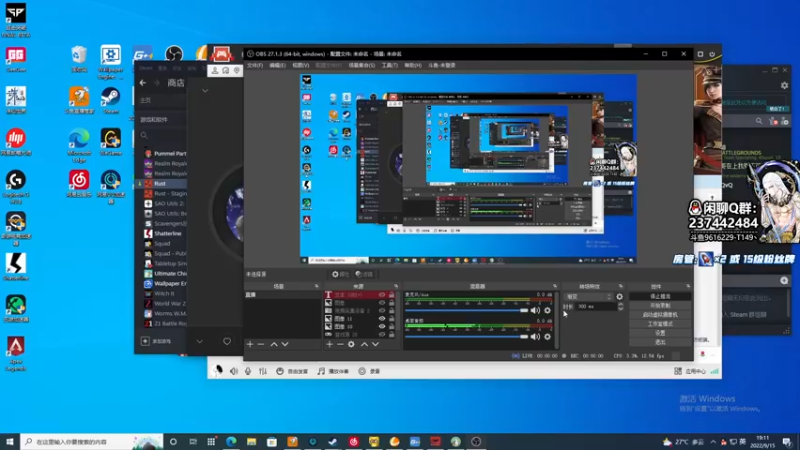Click the equalizer sliders icon in bottom toolbar
The height and width of the screenshot is (450, 800).
pyautogui.click(x=263, y=371)
